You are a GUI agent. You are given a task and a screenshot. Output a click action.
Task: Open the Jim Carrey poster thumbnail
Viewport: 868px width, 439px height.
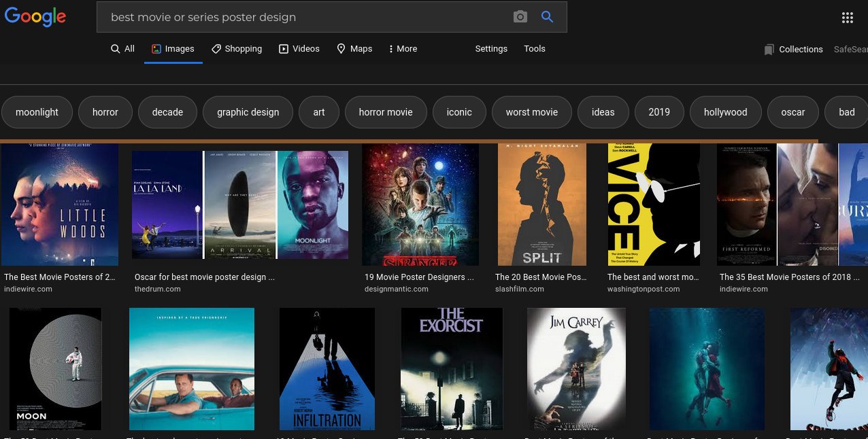pyautogui.click(x=576, y=369)
